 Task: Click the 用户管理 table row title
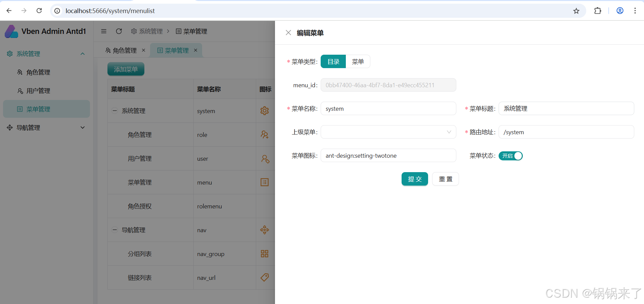[140, 158]
